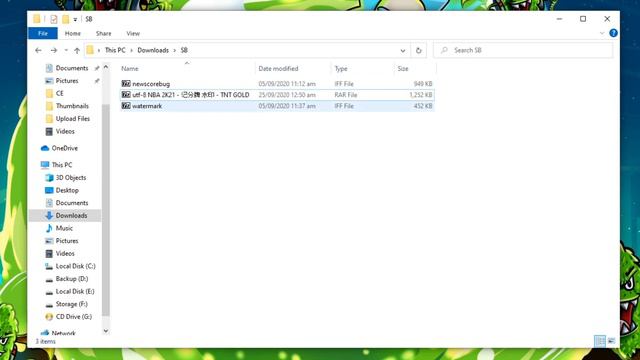Open the Upload Files folder in sidebar
The image size is (640, 360).
click(73, 118)
